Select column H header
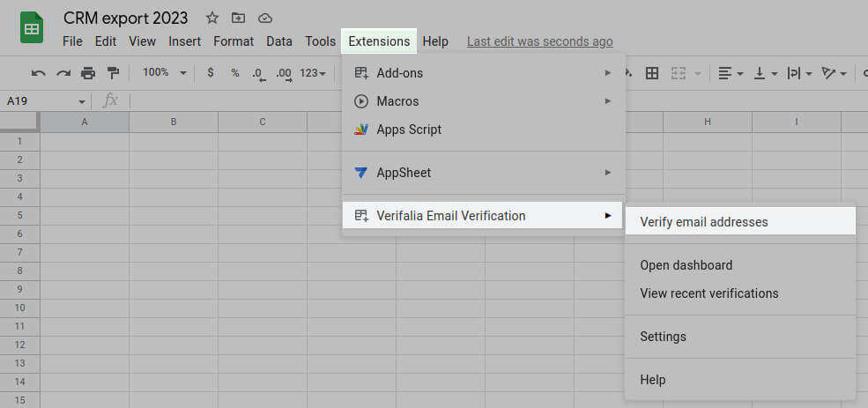 708,122
